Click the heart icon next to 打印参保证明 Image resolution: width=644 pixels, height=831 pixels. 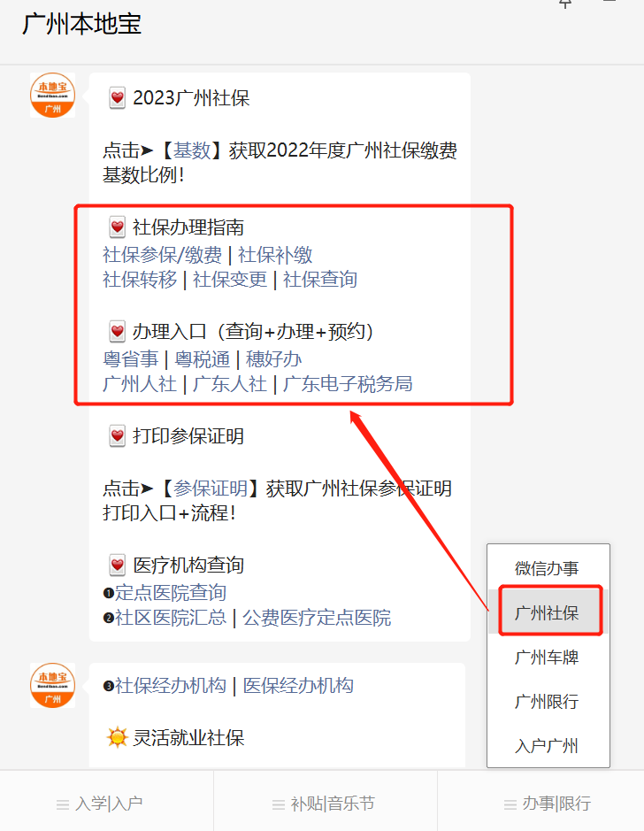coord(117,435)
